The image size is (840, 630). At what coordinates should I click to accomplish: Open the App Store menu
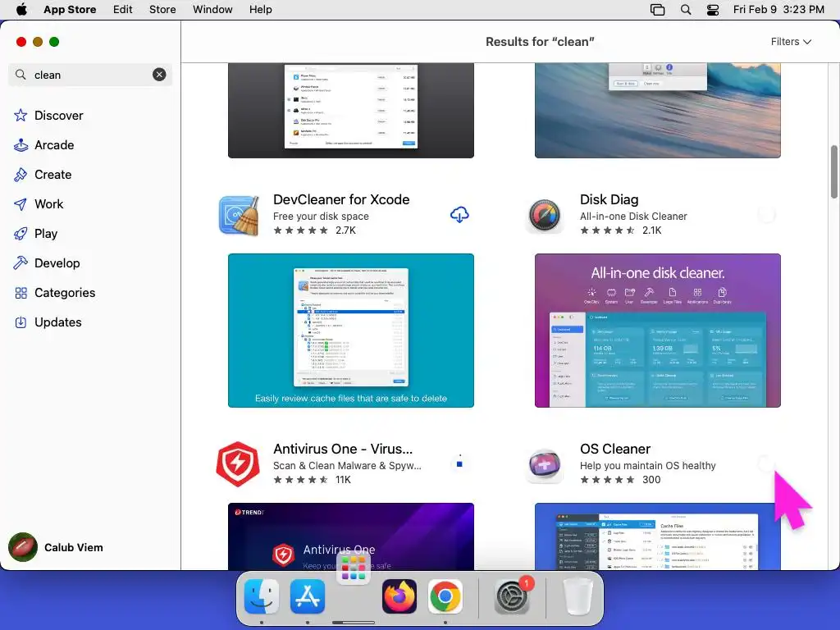pos(70,10)
